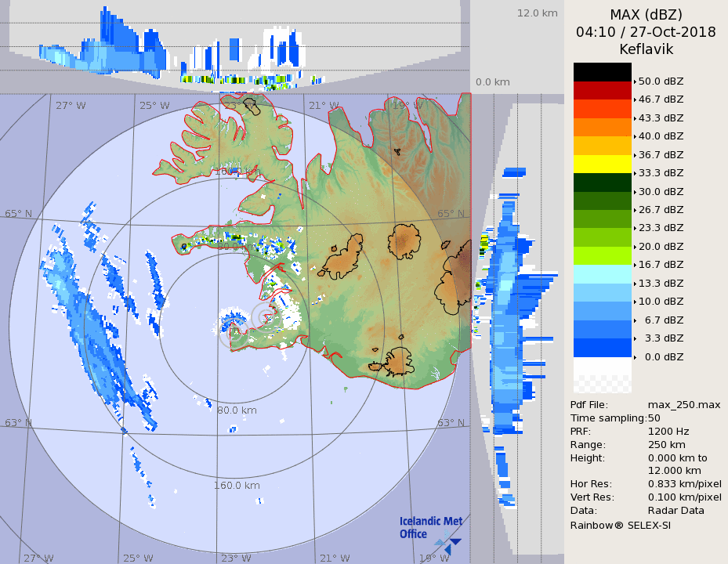Click the 80.0 km range ring label

click(x=237, y=410)
